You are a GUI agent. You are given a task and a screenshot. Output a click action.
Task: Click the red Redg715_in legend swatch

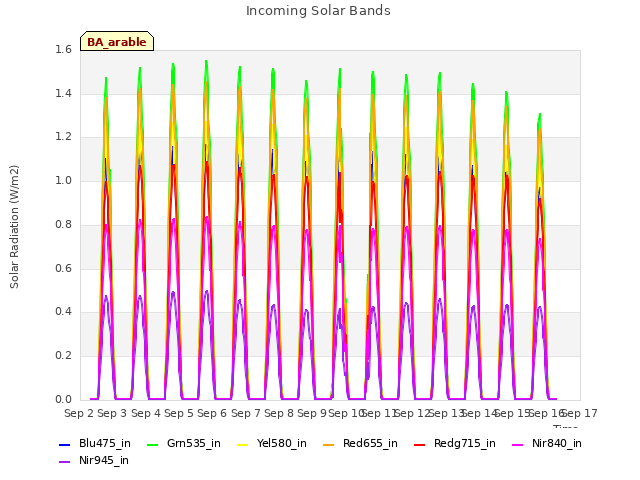coord(420,444)
